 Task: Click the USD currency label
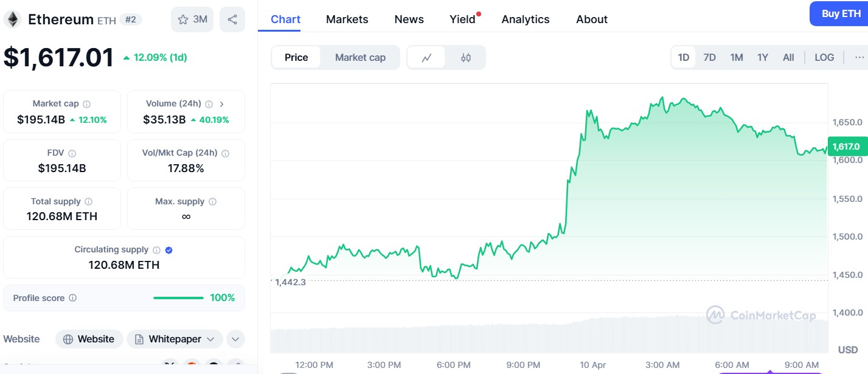848,350
